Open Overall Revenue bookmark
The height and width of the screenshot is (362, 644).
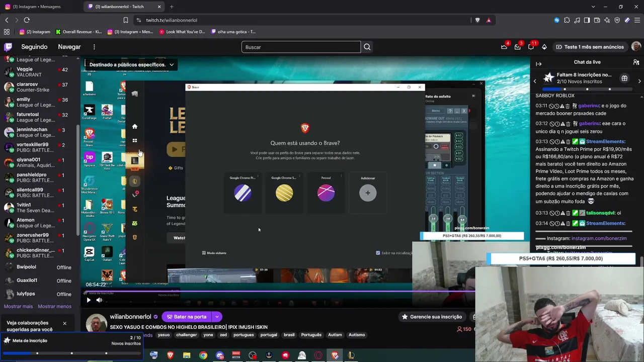click(78, 32)
